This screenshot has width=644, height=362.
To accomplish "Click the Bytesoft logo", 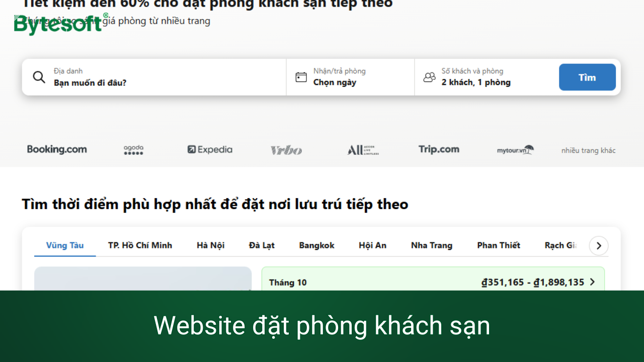I will pyautogui.click(x=57, y=24).
